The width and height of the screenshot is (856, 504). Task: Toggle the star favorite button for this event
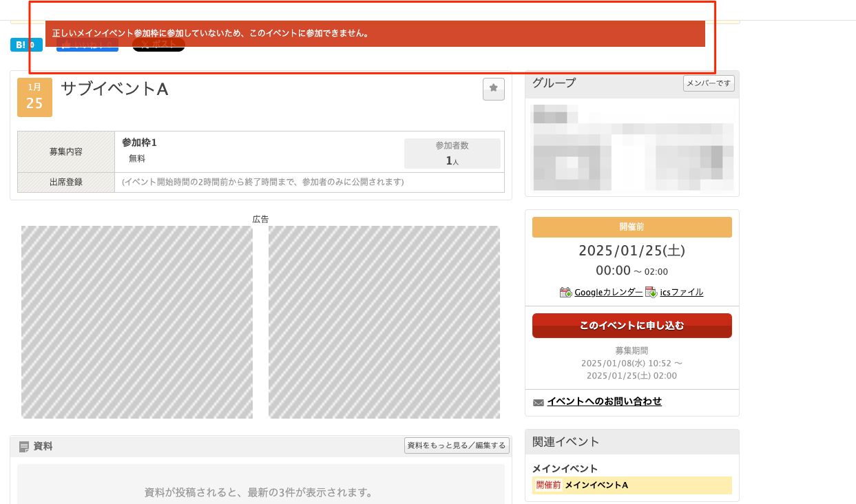493,89
